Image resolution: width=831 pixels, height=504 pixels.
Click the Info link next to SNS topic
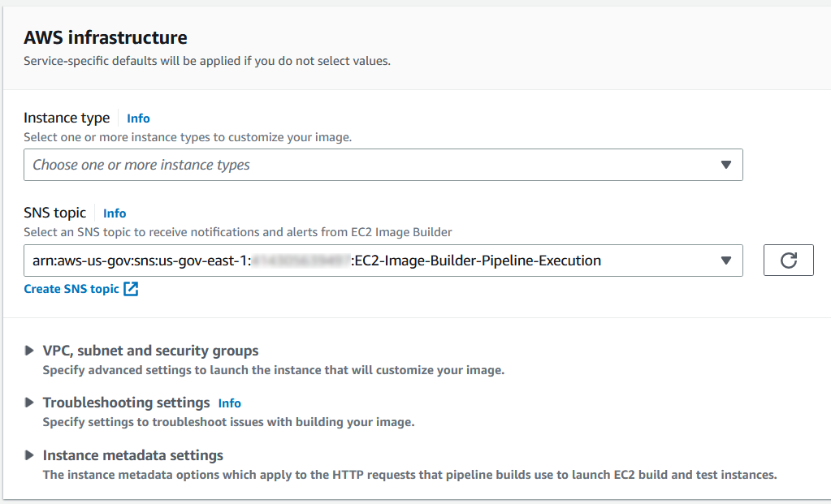tap(114, 213)
